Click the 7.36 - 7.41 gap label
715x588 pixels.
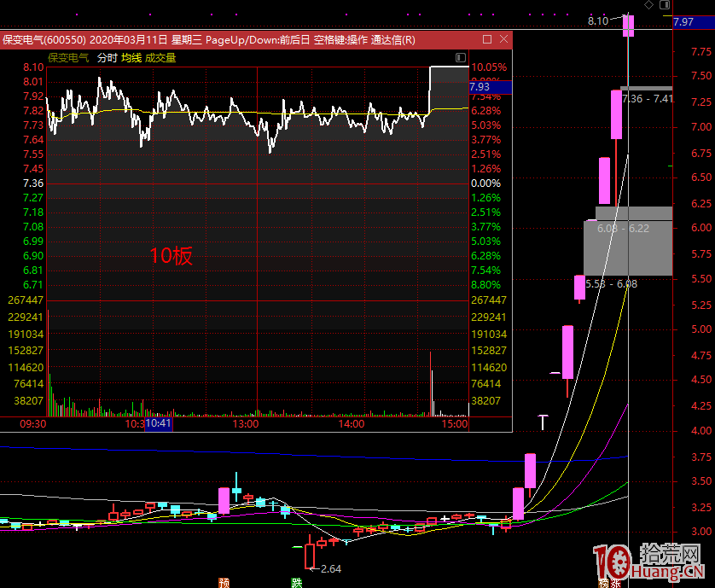[647, 98]
